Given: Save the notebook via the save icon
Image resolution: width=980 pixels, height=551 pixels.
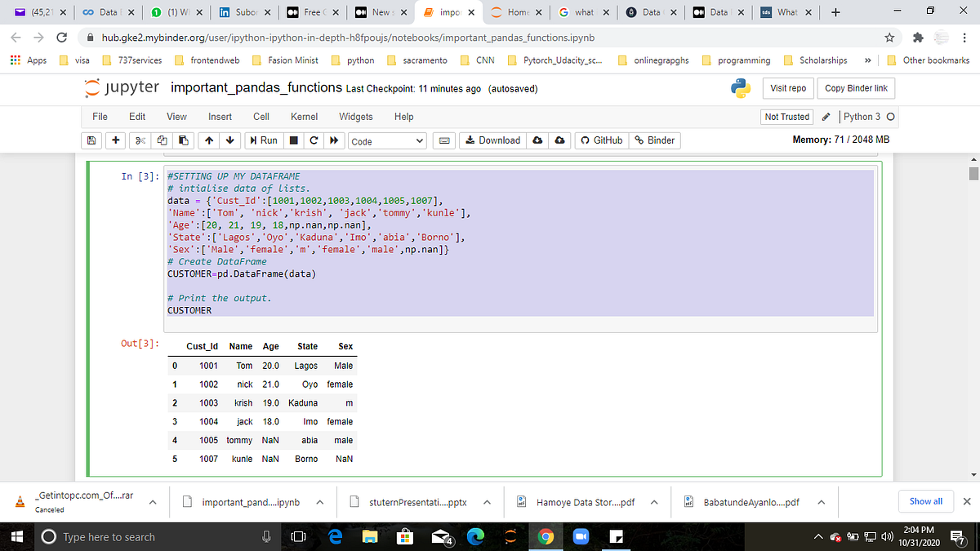Looking at the screenshot, I should pos(90,140).
